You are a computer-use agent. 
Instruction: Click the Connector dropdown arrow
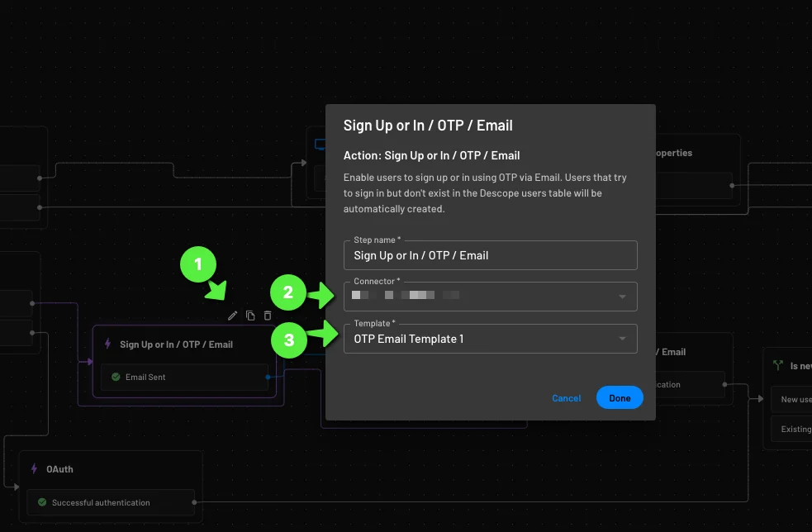(623, 297)
